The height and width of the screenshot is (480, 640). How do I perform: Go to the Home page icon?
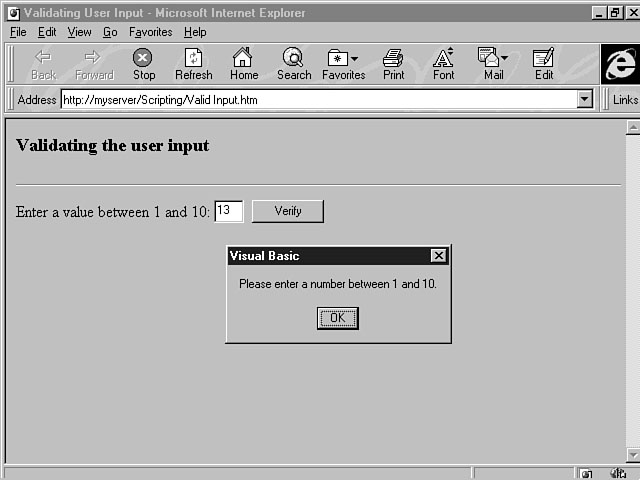point(243,63)
